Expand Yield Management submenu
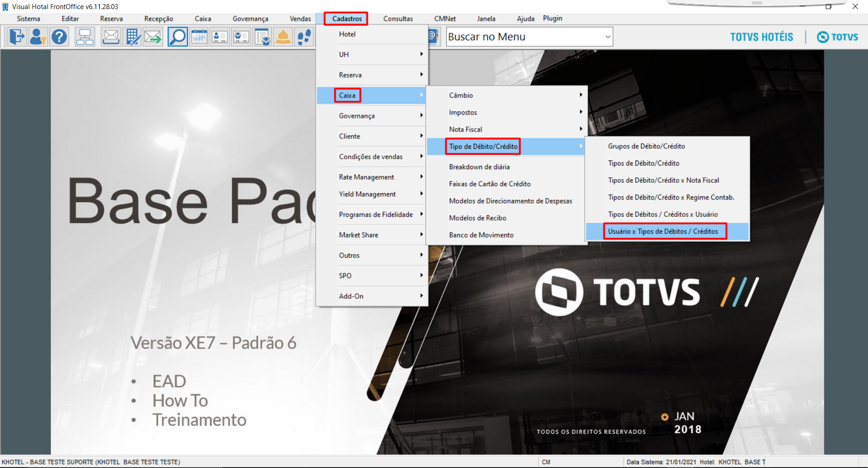This screenshot has height=468, width=868. click(372, 194)
